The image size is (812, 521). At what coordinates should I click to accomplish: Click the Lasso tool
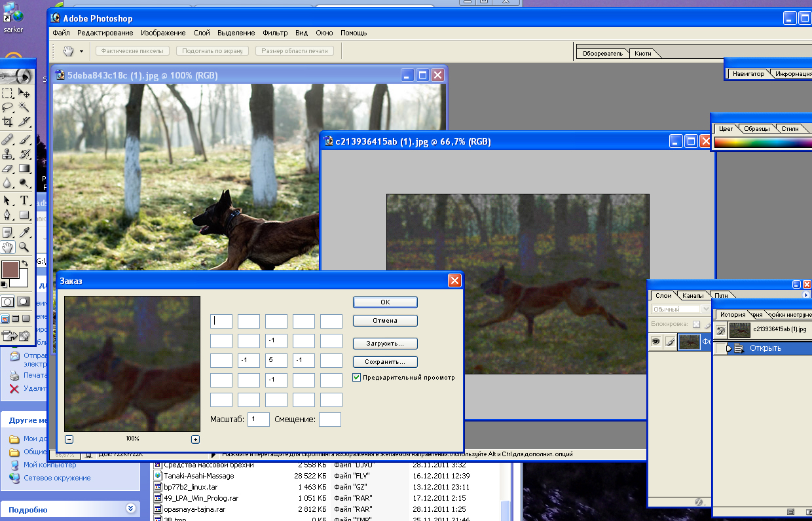(7, 107)
